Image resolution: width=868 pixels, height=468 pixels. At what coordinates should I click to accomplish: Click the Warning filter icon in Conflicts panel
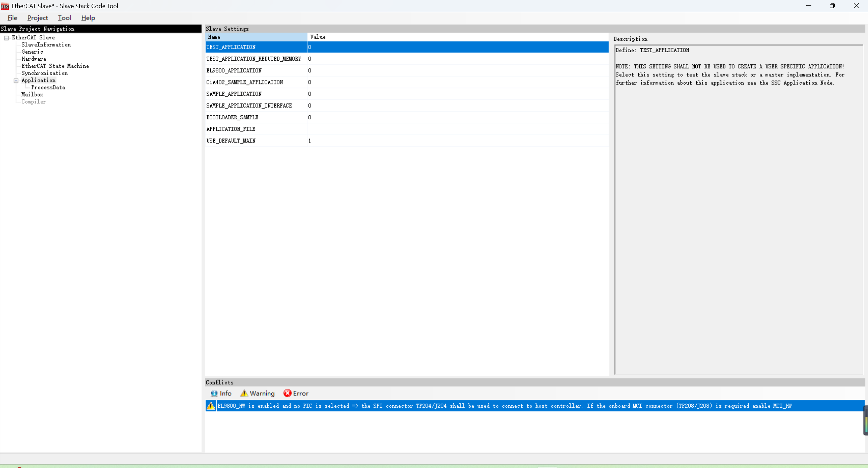[245, 393]
